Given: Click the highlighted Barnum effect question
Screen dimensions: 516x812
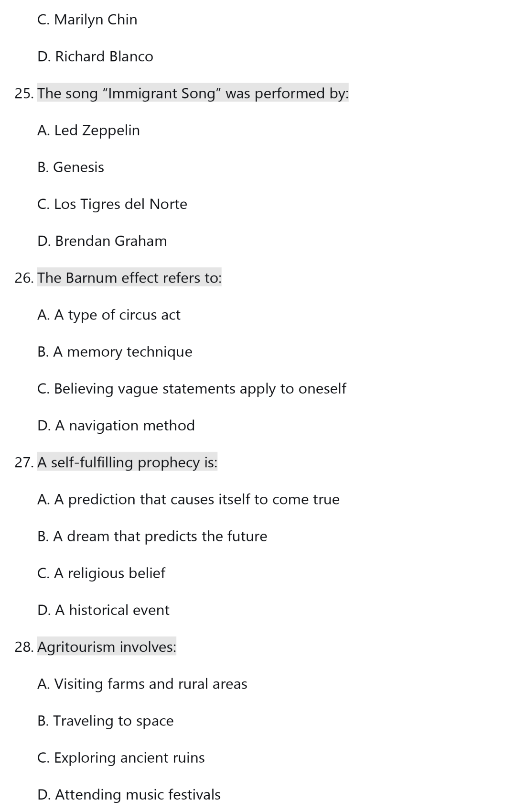Looking at the screenshot, I should point(129,278).
